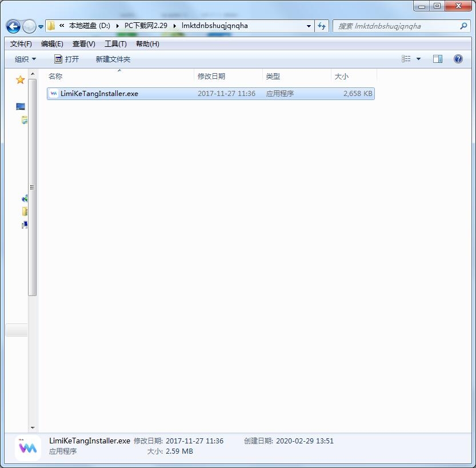Open more view options dropdown arrow
The height and width of the screenshot is (468, 476).
(418, 59)
